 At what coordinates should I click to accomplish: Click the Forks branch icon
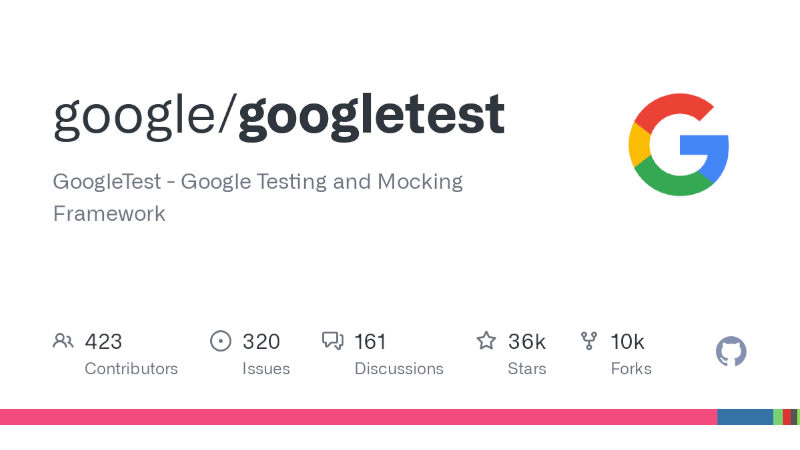tap(590, 341)
